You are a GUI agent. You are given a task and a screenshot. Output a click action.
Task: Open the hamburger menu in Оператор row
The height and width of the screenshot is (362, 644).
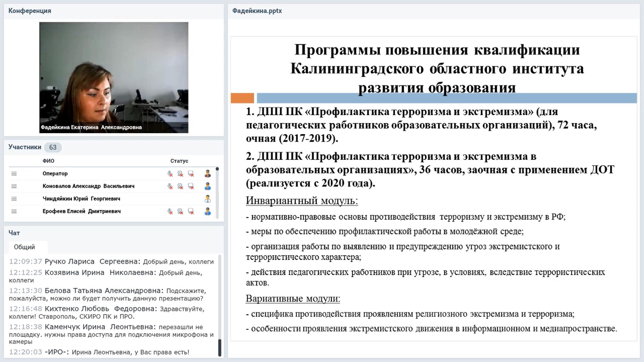(14, 174)
